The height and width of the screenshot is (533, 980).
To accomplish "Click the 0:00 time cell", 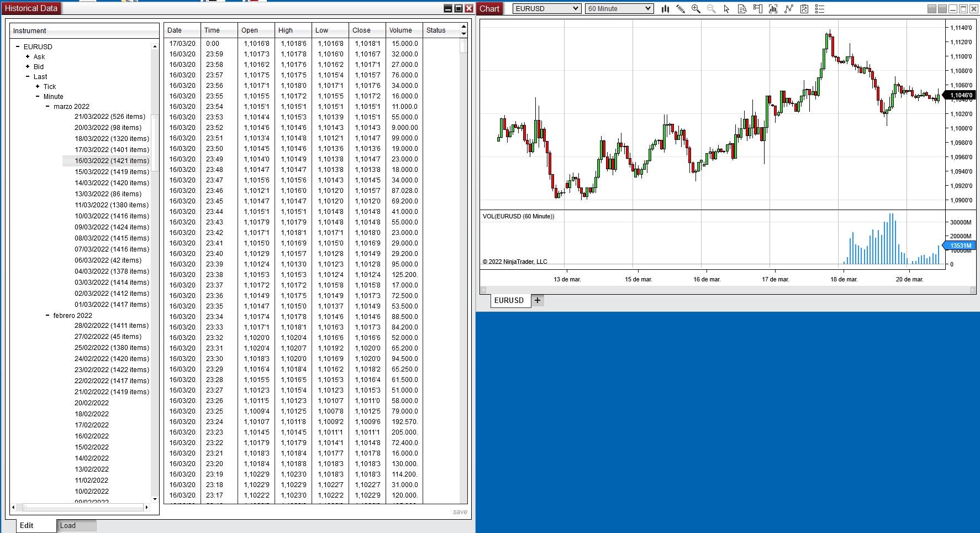I will click(213, 44).
